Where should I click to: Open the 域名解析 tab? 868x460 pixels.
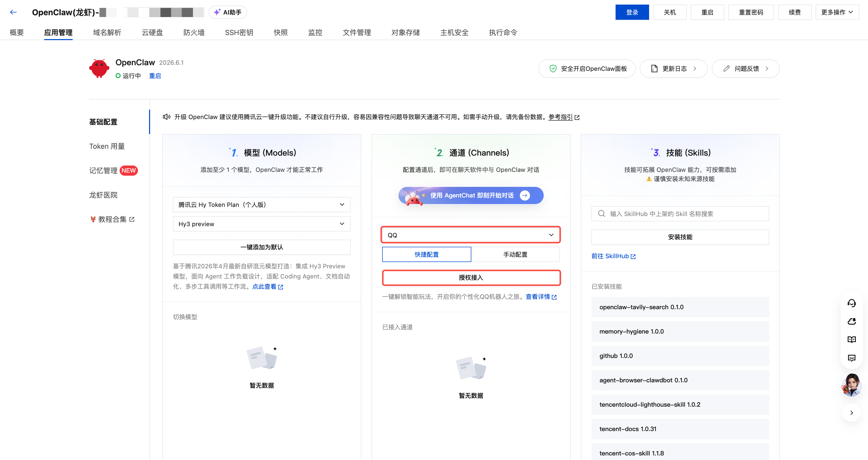pyautogui.click(x=107, y=32)
